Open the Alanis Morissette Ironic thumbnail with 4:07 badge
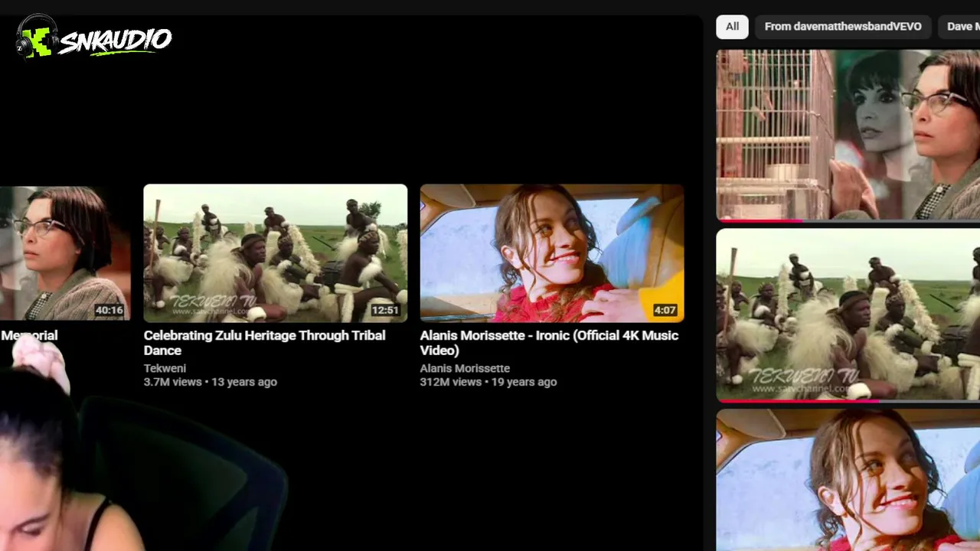 click(x=552, y=253)
